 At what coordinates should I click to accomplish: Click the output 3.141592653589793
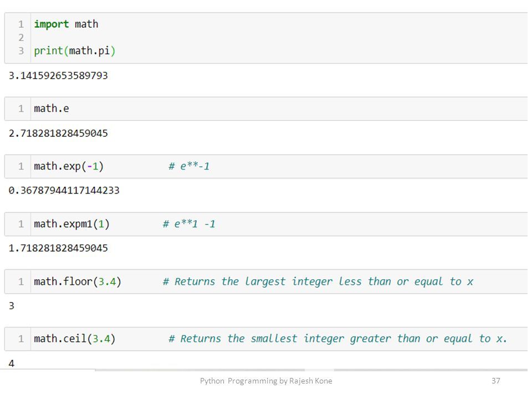click(58, 75)
